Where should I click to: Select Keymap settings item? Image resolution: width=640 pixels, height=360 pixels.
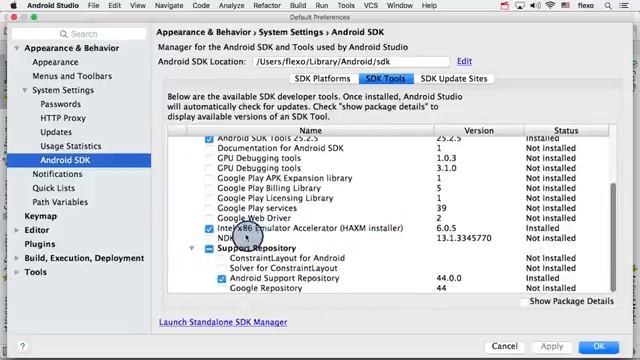coord(40,216)
